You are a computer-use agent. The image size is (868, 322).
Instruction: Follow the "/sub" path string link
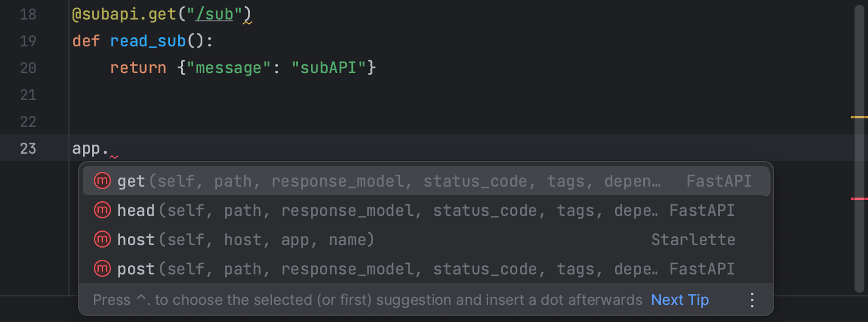coord(214,14)
